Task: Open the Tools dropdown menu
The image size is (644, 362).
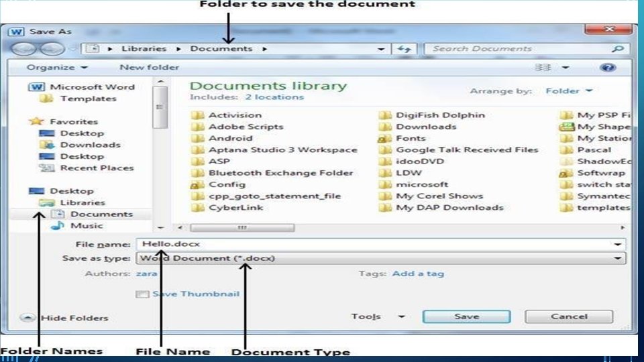Action: 378,316
